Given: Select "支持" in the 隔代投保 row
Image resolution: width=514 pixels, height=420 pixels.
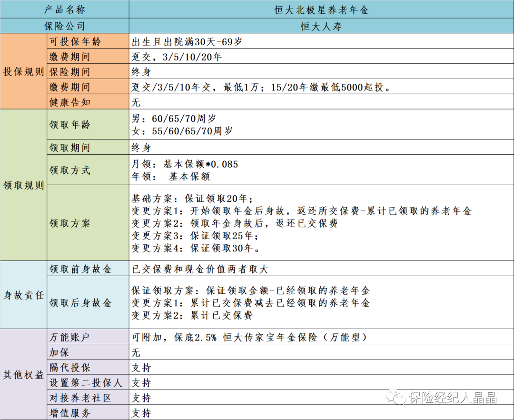Looking at the screenshot, I should pyautogui.click(x=141, y=367).
